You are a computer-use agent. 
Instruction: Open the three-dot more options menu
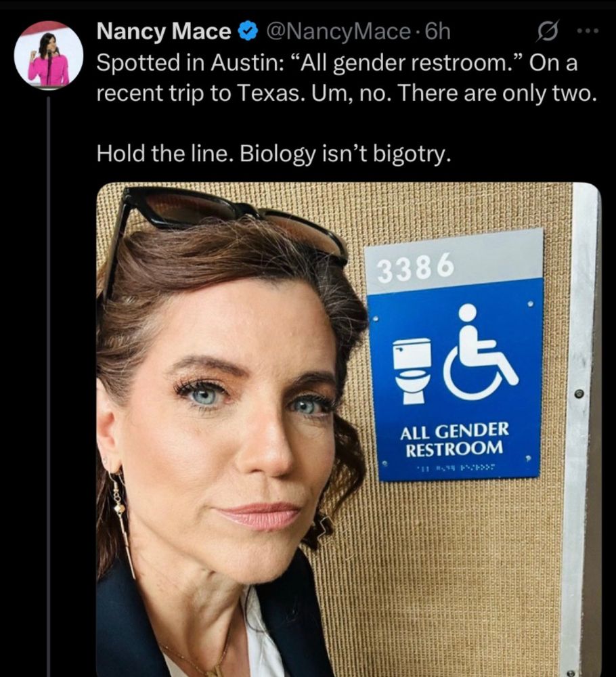click(588, 31)
